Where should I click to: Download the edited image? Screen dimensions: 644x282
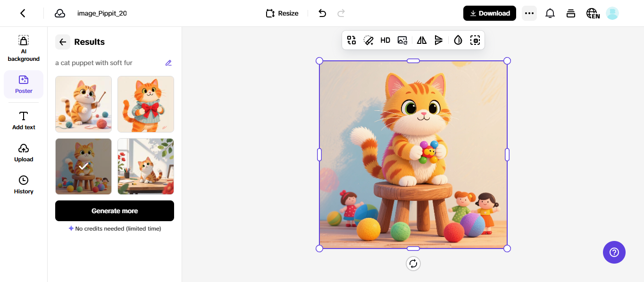(x=489, y=13)
